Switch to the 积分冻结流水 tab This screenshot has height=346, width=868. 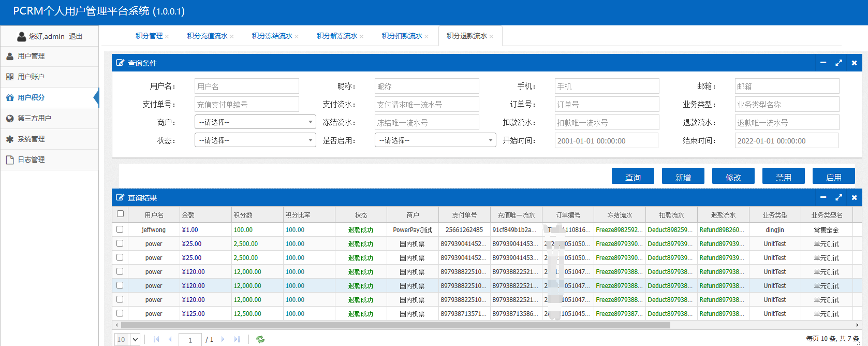272,36
